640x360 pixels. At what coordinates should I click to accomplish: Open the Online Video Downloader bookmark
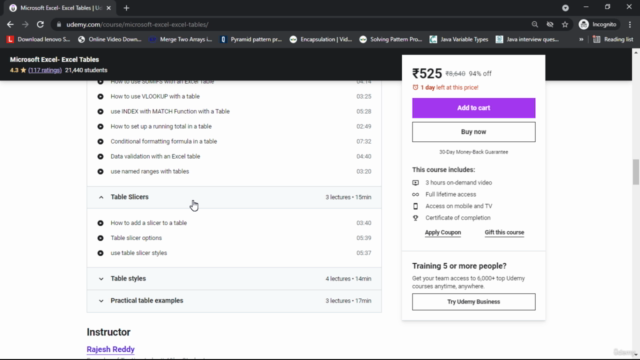click(109, 40)
